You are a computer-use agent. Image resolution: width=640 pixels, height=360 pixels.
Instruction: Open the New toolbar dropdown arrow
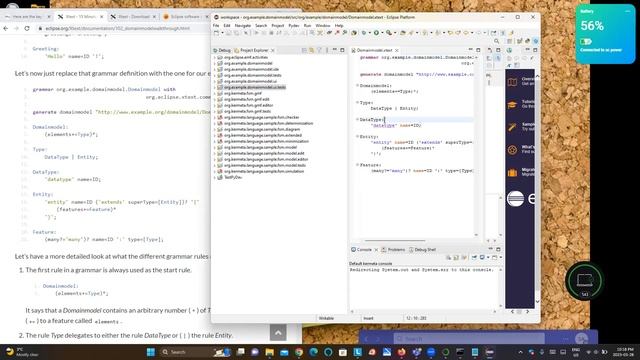click(222, 33)
